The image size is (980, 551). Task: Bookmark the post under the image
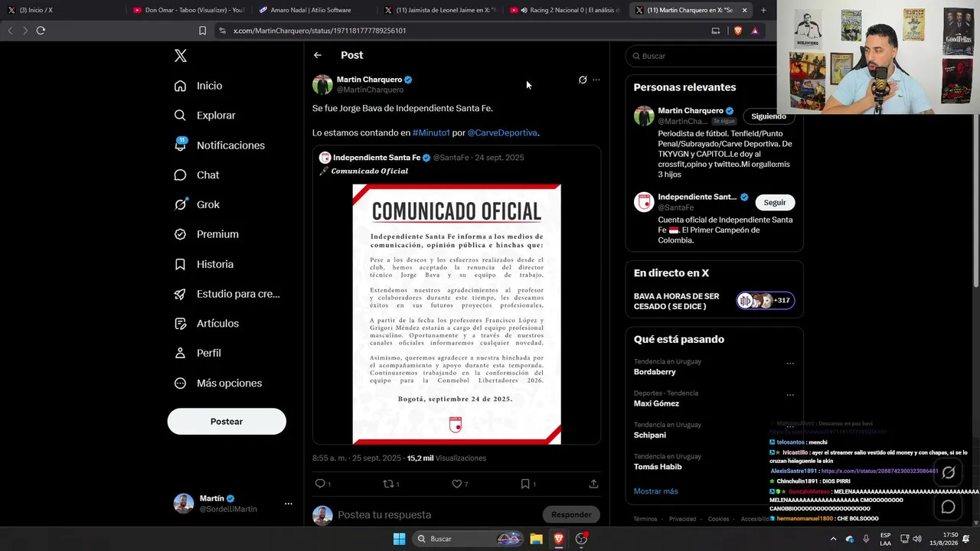coord(525,484)
